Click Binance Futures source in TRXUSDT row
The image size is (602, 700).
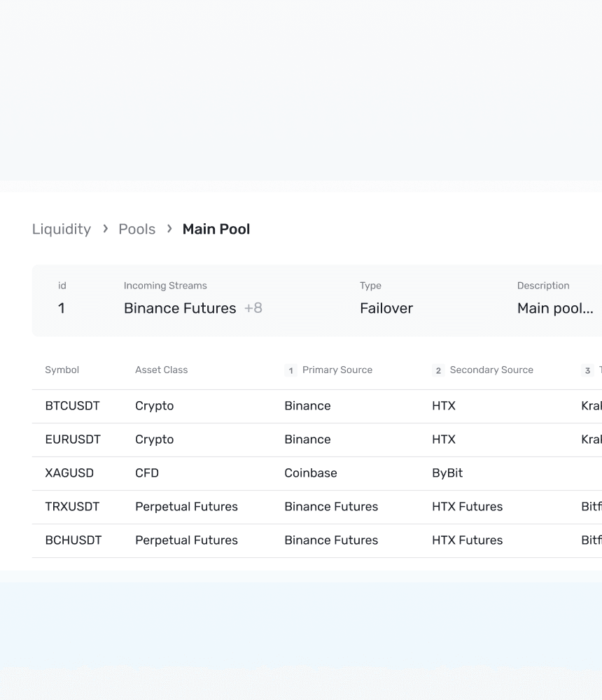(331, 507)
